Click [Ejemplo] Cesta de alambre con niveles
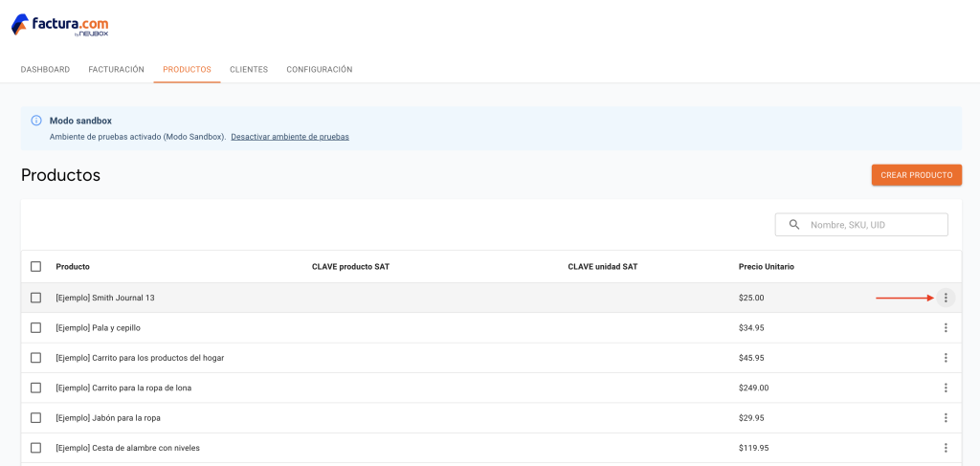Screen dimensions: 980x466 (127, 448)
